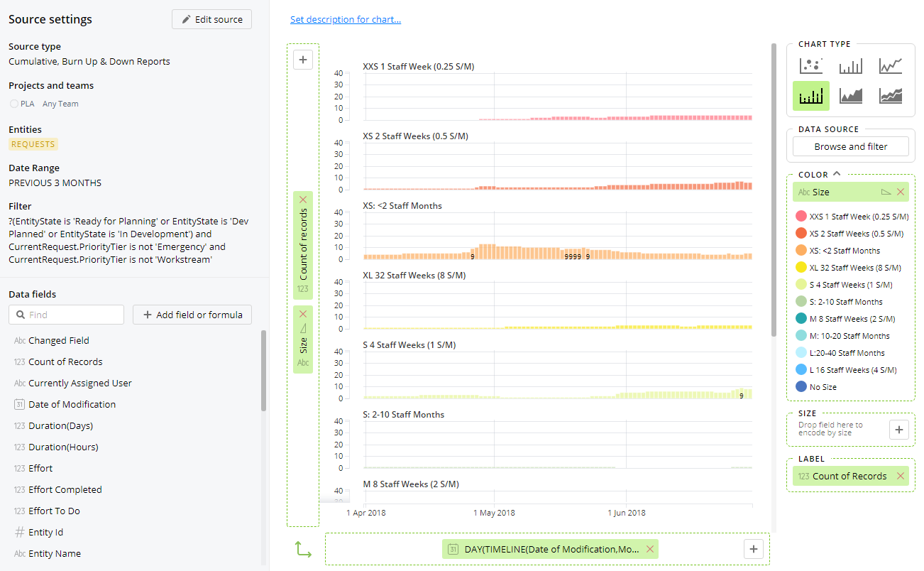Remove Count of Records from Label section
Image resolution: width=924 pixels, height=571 pixels.
click(901, 476)
